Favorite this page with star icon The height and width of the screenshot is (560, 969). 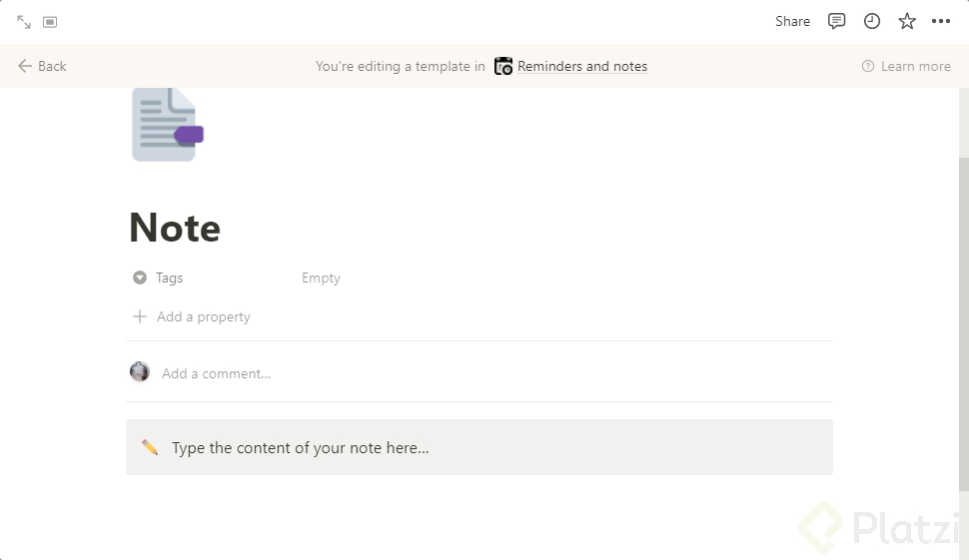point(907,21)
